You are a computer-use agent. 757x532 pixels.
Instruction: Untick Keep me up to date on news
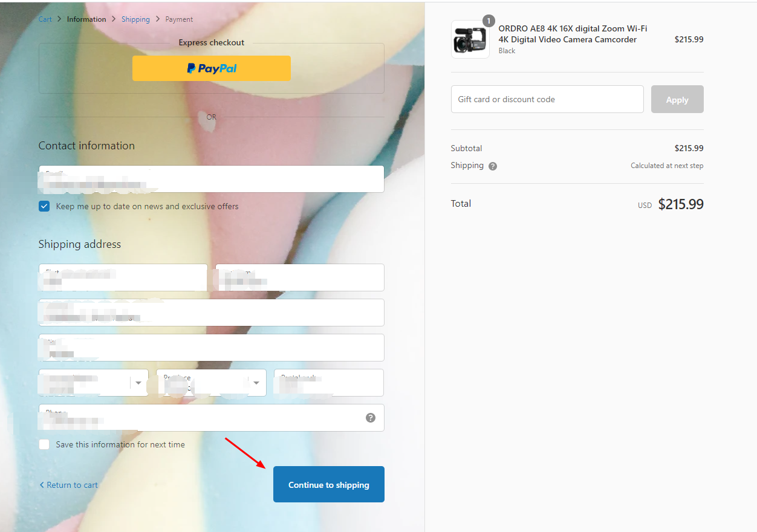click(x=44, y=206)
